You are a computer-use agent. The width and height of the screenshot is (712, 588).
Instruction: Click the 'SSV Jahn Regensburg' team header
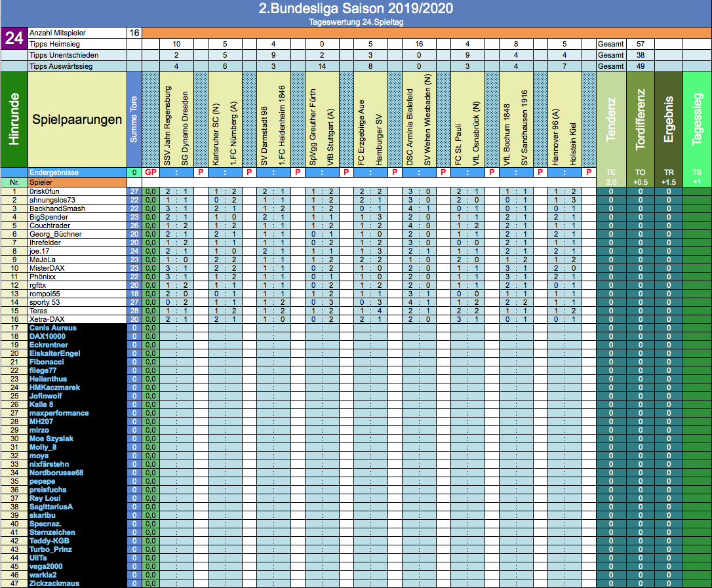click(168, 126)
